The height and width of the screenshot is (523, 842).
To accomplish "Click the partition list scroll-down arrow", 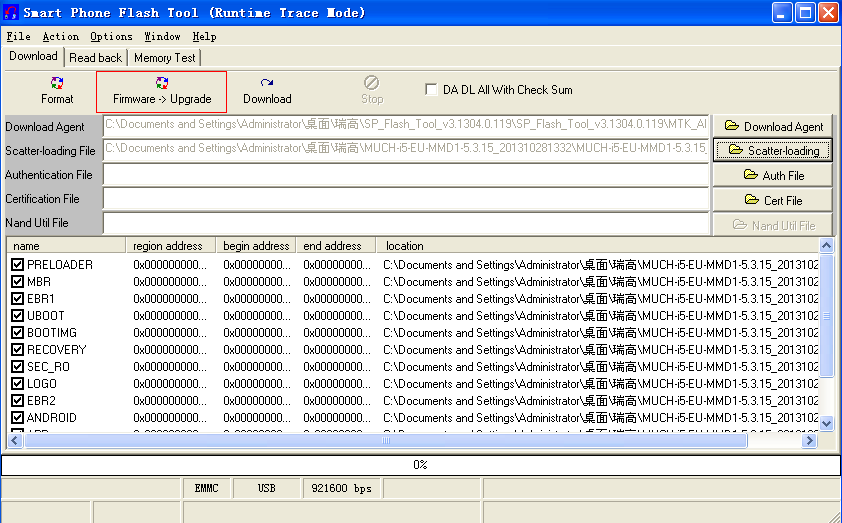I will 826,424.
